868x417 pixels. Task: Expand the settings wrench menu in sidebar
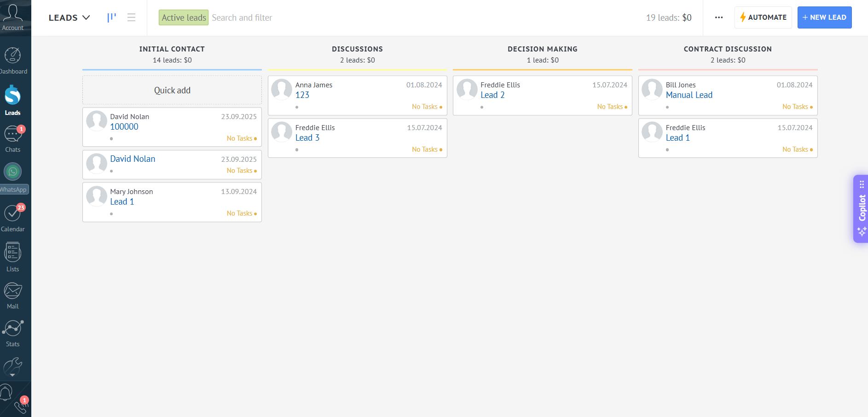13,368
